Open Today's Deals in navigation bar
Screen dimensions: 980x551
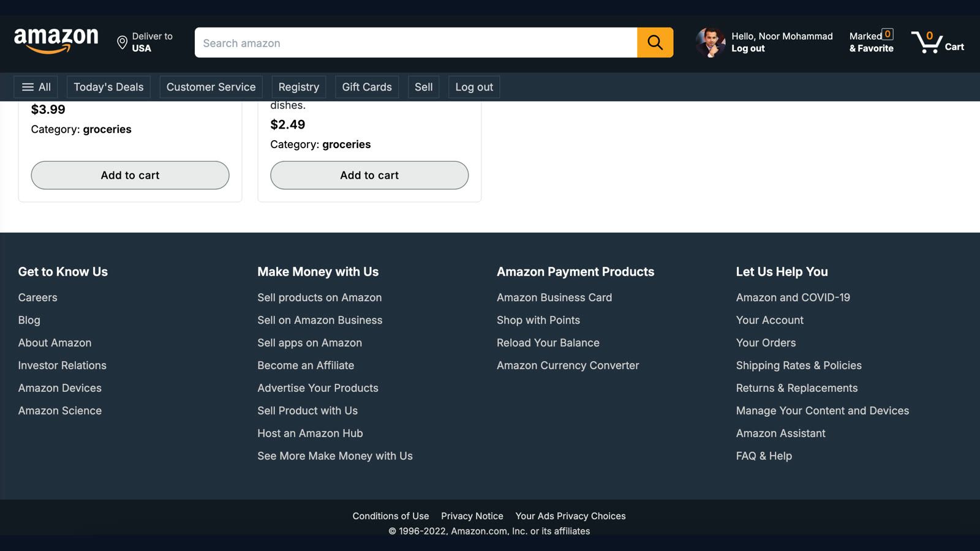pyautogui.click(x=108, y=87)
